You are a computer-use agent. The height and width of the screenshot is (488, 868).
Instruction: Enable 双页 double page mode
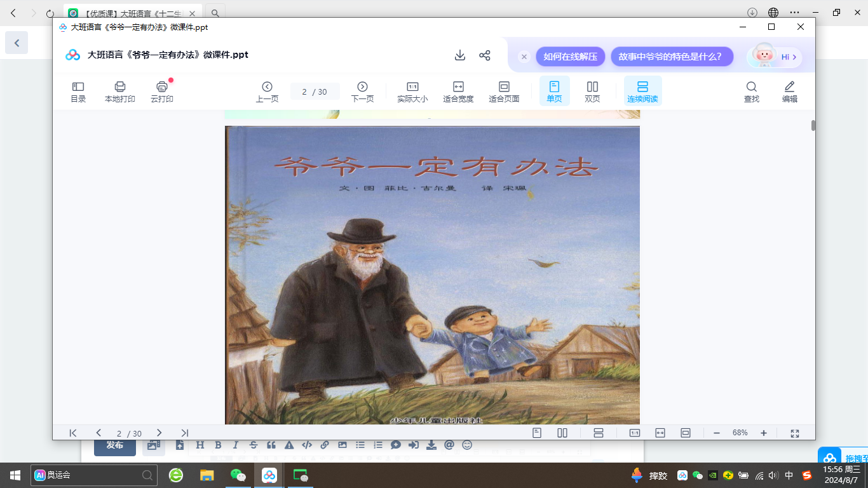592,92
